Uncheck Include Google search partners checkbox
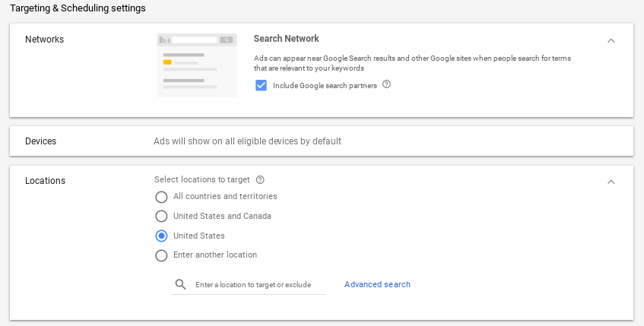The image size is (644, 326). pos(262,85)
